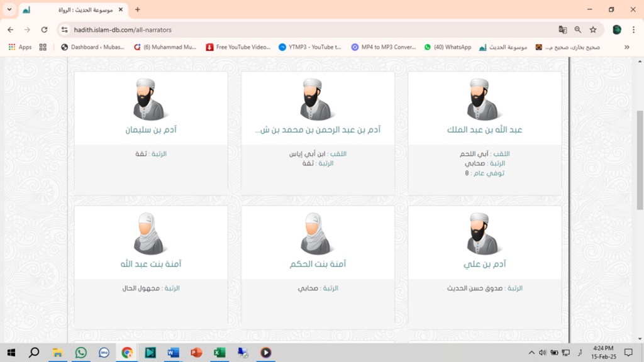
Task: Open site information icon in address bar
Action: [x=65, y=30]
